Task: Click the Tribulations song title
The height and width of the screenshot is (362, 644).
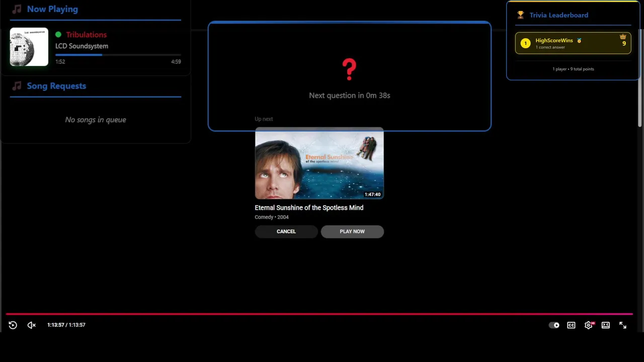Action: [86, 35]
